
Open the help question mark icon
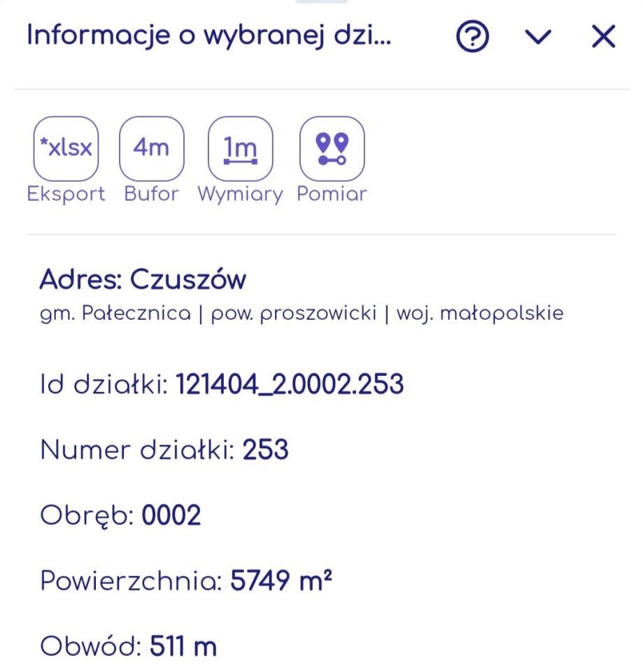472,36
